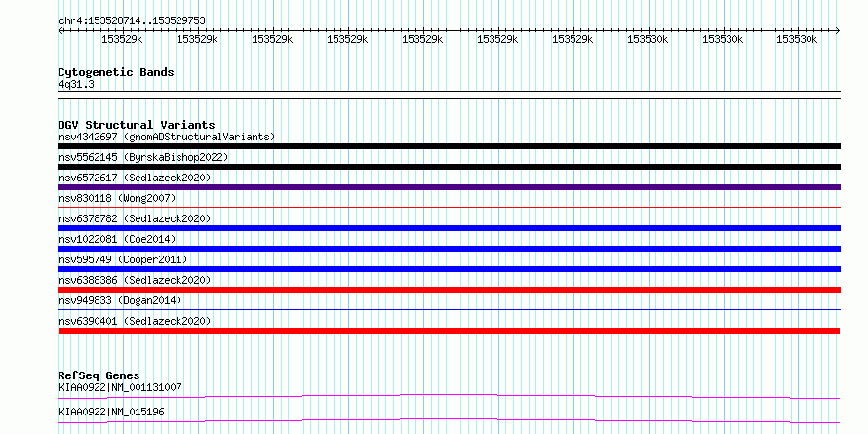This screenshot has width=868, height=434.
Task: Click the blue bar under nsv1022081
Action: point(449,249)
